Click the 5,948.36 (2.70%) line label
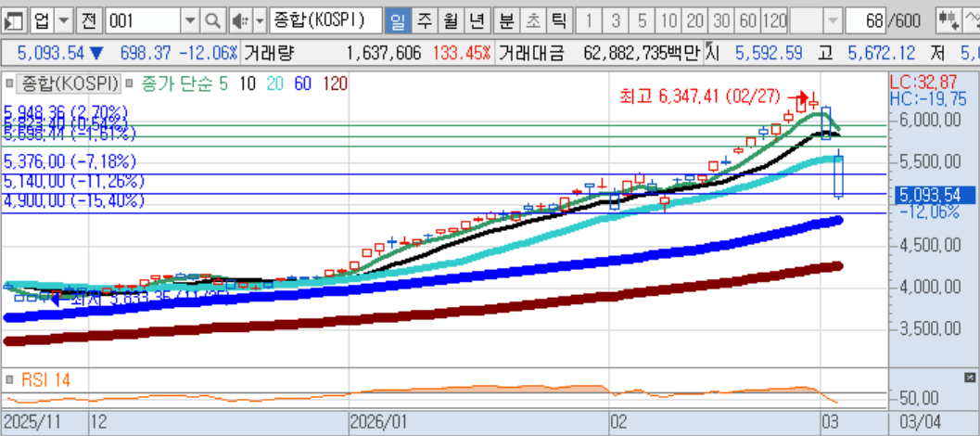Viewport: 980px width, 436px height. pos(66,112)
